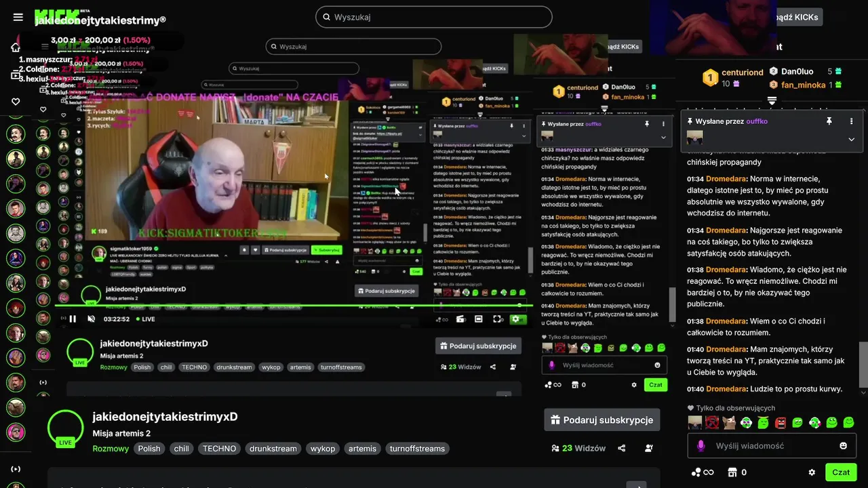
Task: Select the largest drunkstream tag
Action: click(x=273, y=449)
